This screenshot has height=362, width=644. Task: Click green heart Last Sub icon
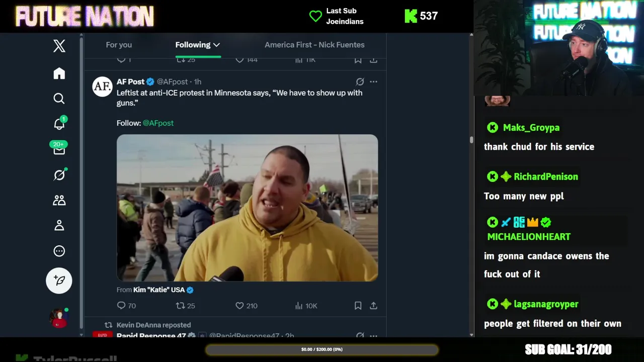315,16
